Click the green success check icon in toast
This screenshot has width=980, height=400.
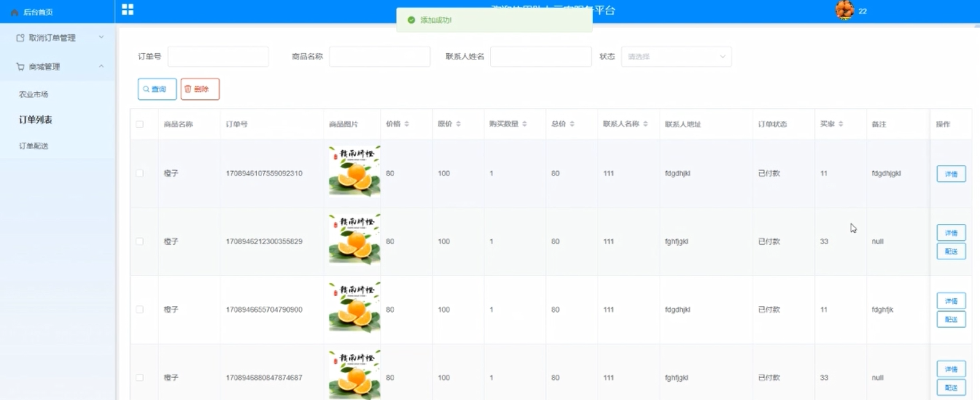(411, 20)
